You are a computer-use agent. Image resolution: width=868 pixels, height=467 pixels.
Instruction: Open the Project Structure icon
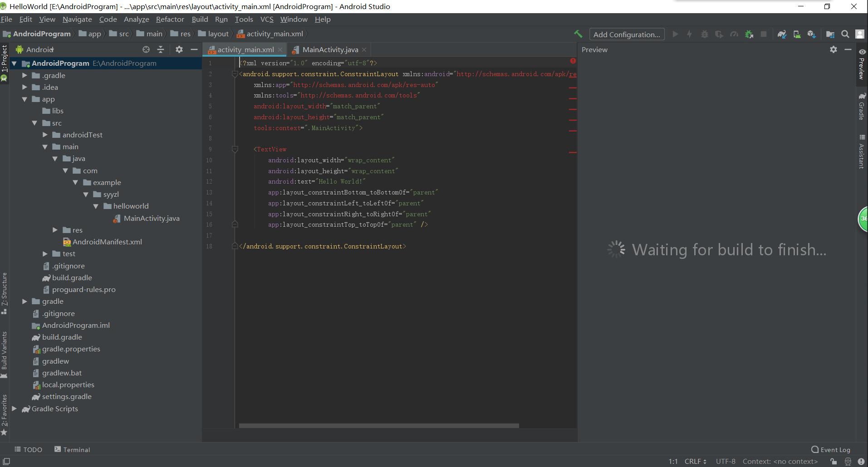point(830,34)
